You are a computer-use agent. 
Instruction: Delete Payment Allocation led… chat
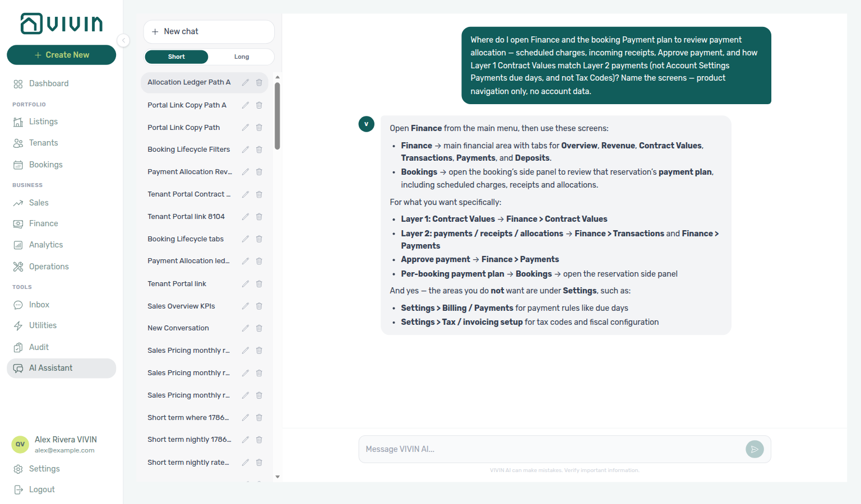click(259, 261)
